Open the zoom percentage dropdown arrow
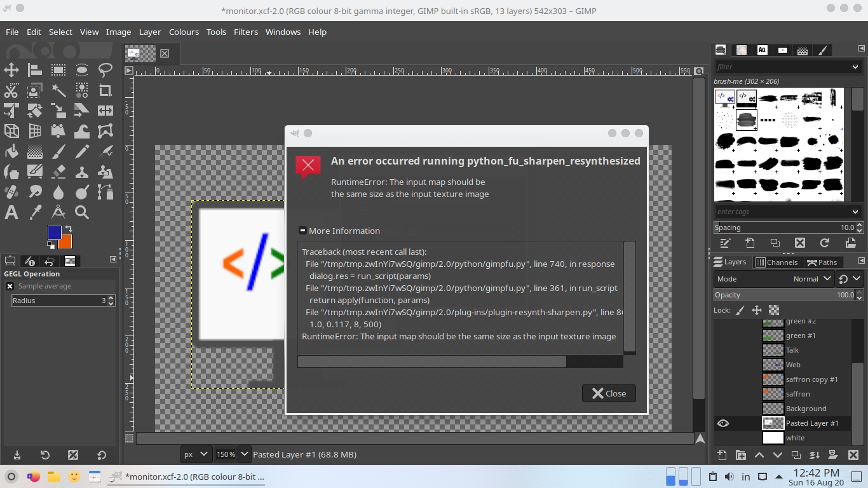 (x=245, y=454)
